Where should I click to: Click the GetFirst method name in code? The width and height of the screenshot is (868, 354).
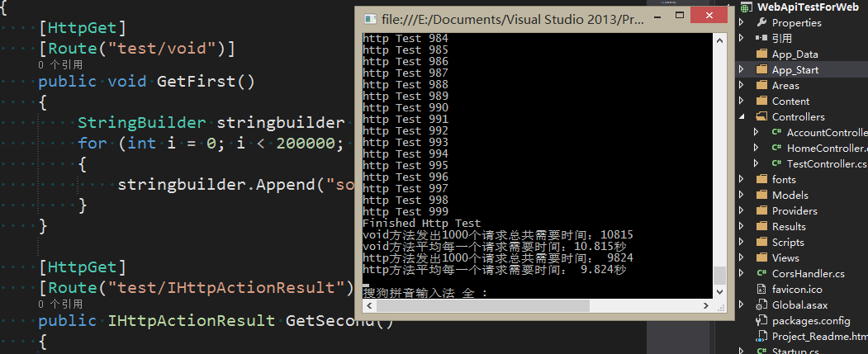click(197, 82)
